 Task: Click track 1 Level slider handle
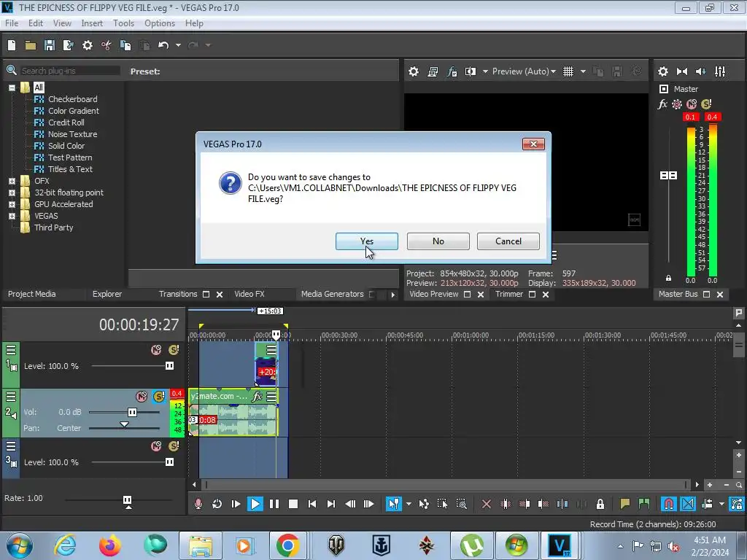click(169, 366)
